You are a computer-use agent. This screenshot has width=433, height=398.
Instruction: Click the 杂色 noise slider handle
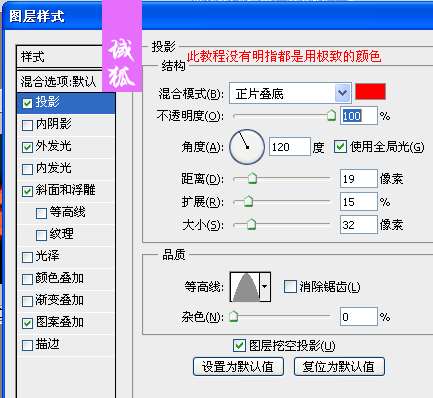click(234, 316)
